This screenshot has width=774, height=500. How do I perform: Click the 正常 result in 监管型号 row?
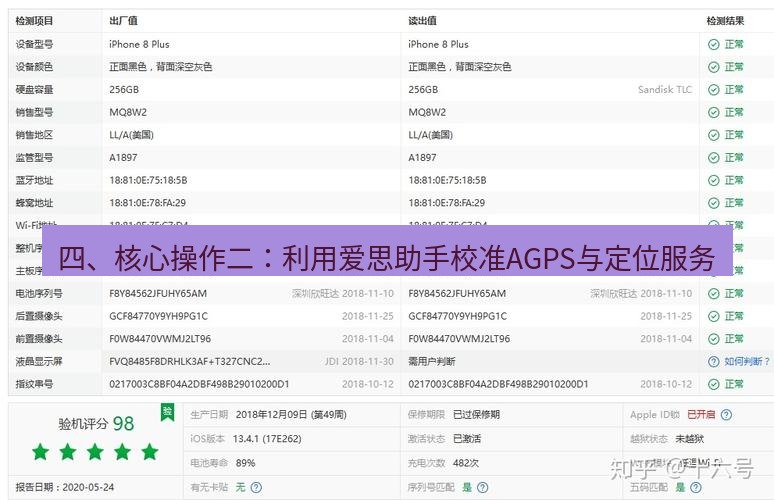pos(734,158)
